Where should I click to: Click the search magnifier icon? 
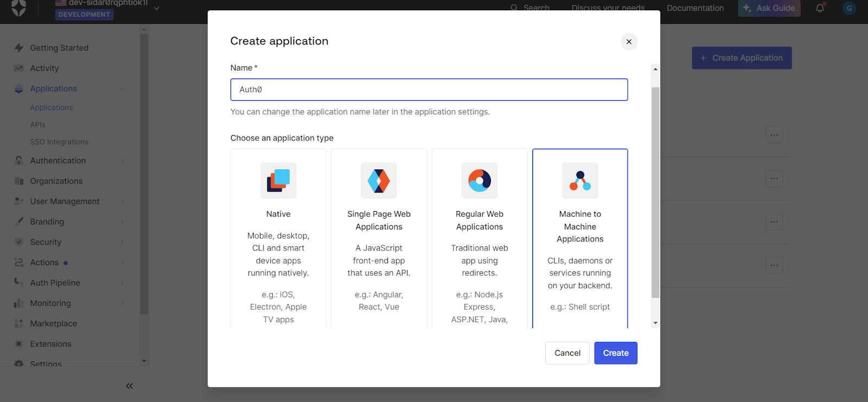coord(514,8)
